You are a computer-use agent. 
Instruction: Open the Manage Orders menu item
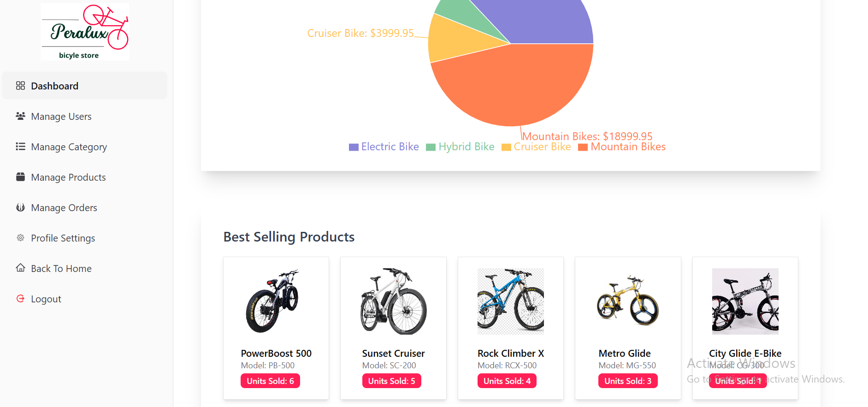coord(64,208)
